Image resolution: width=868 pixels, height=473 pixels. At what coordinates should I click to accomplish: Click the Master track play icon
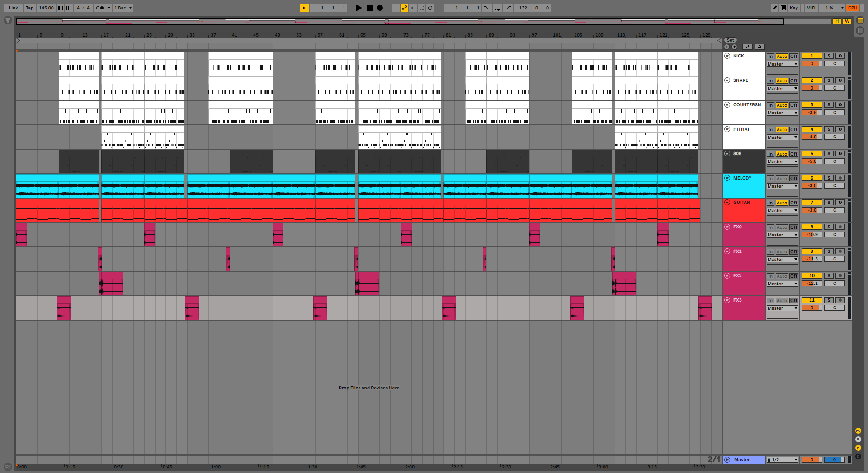pyautogui.click(x=727, y=459)
